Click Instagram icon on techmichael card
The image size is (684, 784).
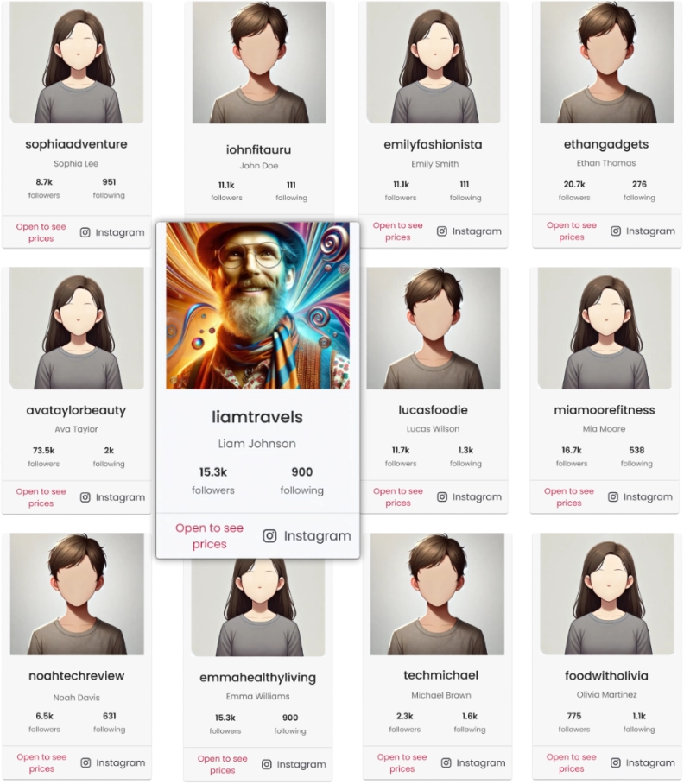446,763
